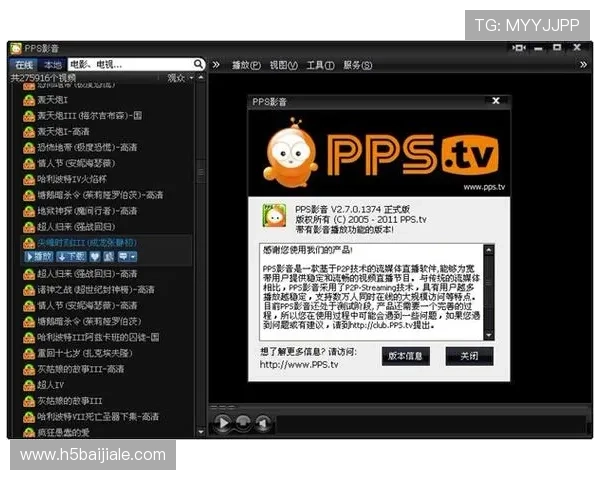Viewport: 600px width, 480px height.
Task: Select 恐怖地带 (极度恐慌)-高清 in list
Action: [87, 148]
